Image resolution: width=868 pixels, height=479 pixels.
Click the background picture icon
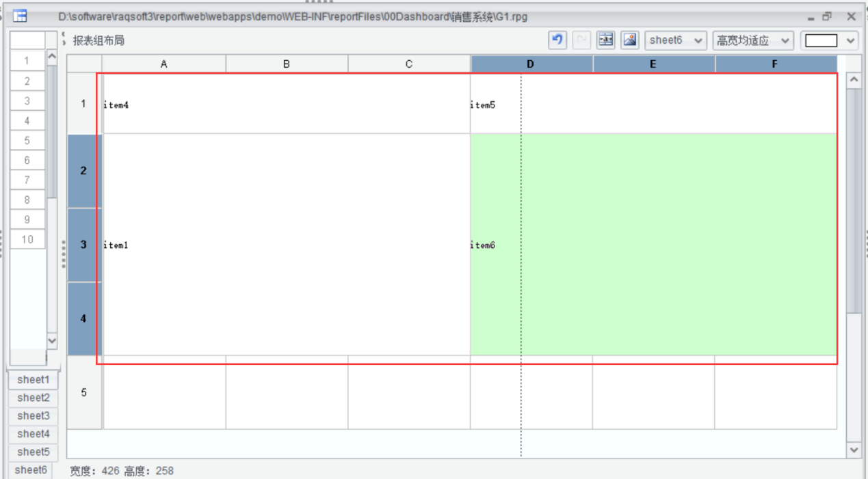tap(630, 40)
